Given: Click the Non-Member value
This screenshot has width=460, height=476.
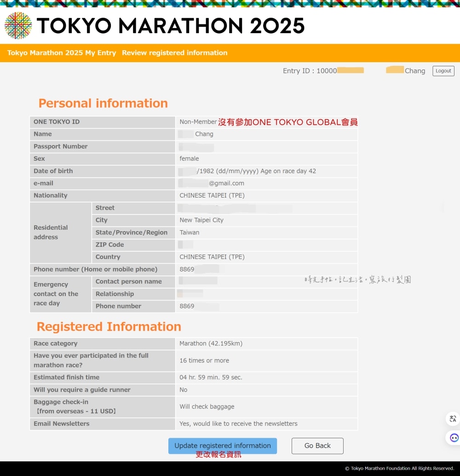Looking at the screenshot, I should click(x=198, y=122).
